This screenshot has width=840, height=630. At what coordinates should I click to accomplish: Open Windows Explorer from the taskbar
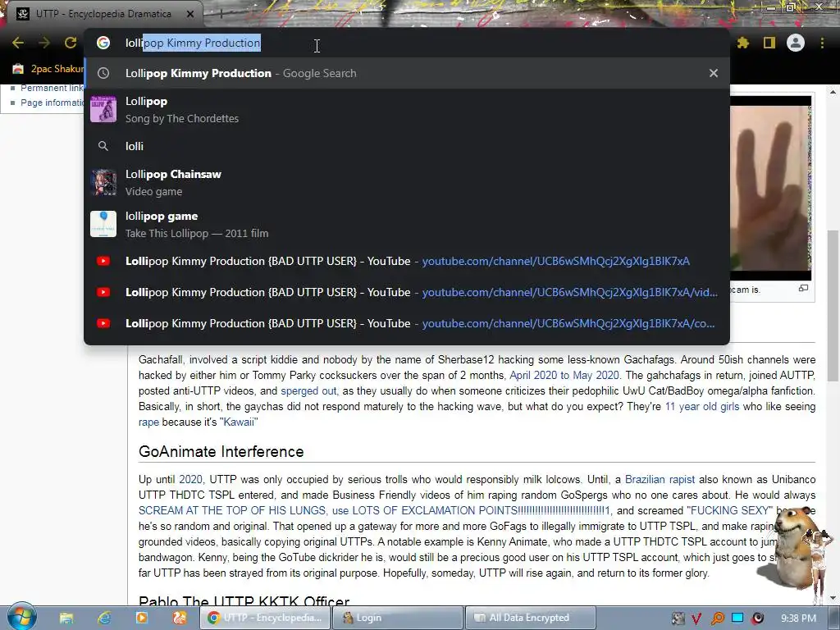[66, 619]
